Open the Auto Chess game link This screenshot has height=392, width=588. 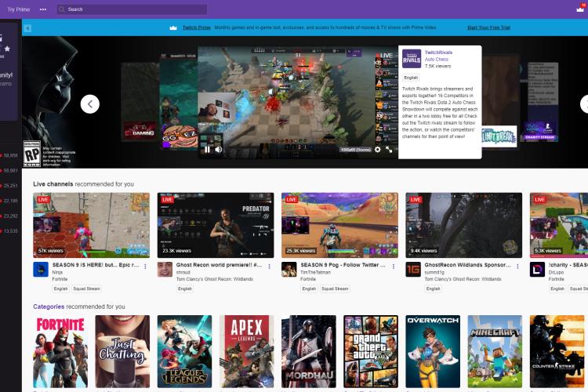437,60
